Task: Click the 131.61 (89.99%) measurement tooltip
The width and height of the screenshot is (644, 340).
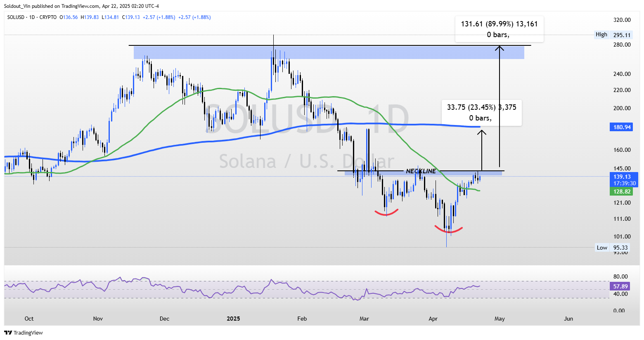Action: (x=499, y=29)
